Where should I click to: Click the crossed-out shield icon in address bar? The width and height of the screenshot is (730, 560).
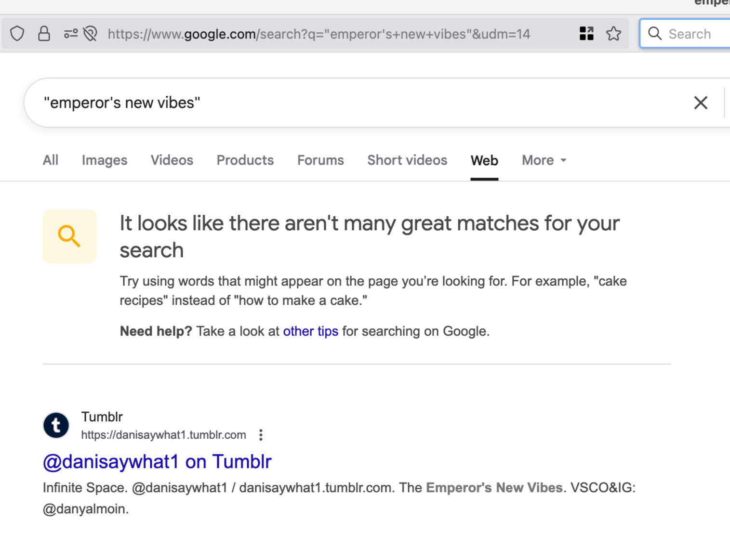(x=90, y=34)
